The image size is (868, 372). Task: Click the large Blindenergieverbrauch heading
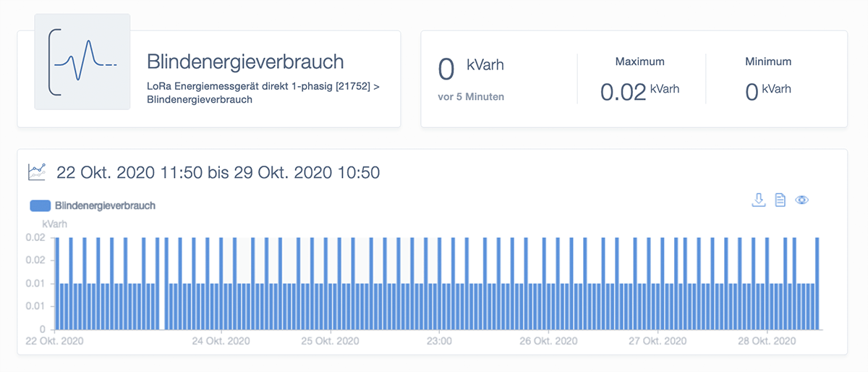click(x=245, y=62)
